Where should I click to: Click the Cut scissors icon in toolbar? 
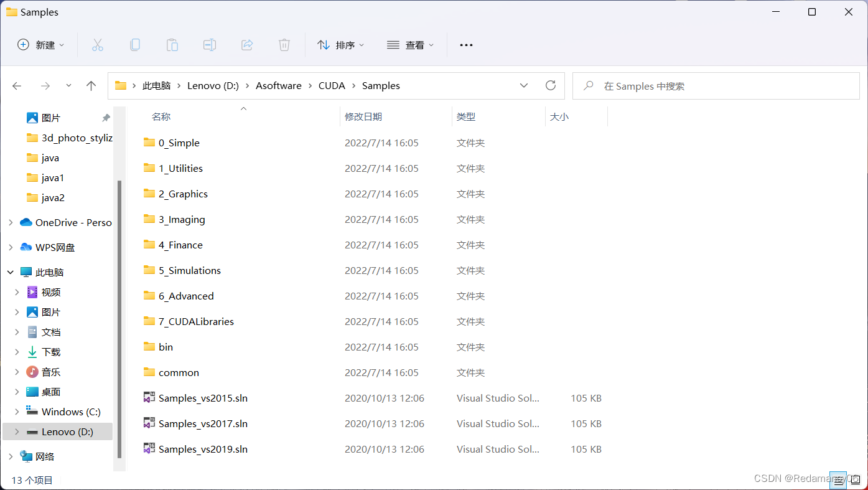tap(98, 45)
